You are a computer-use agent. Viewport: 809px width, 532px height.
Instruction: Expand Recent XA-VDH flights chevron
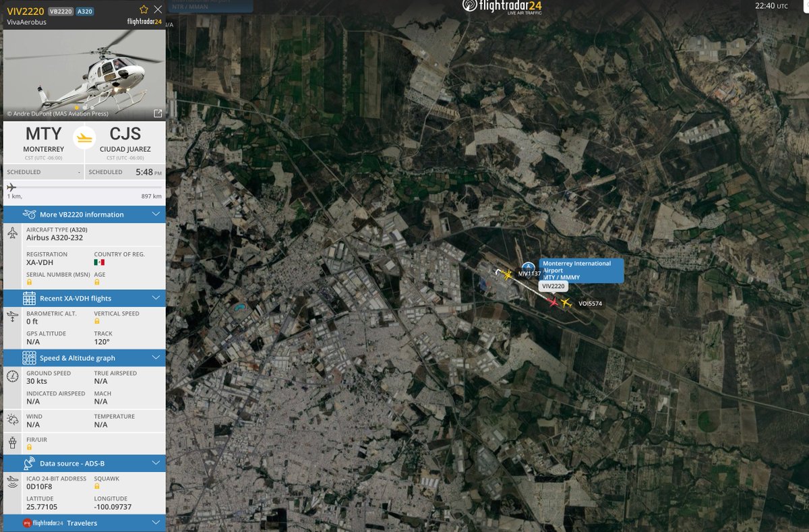pyautogui.click(x=156, y=298)
